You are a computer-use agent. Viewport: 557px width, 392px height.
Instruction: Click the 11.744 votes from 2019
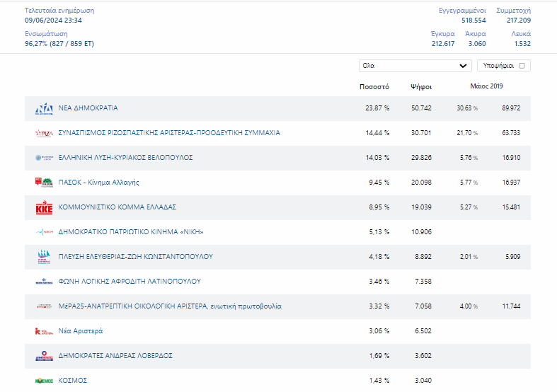coord(511,306)
